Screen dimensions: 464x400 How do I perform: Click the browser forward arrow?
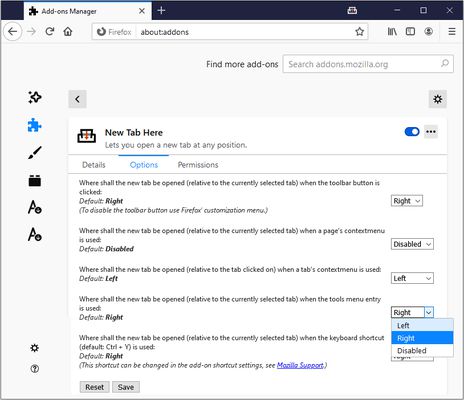(x=31, y=32)
